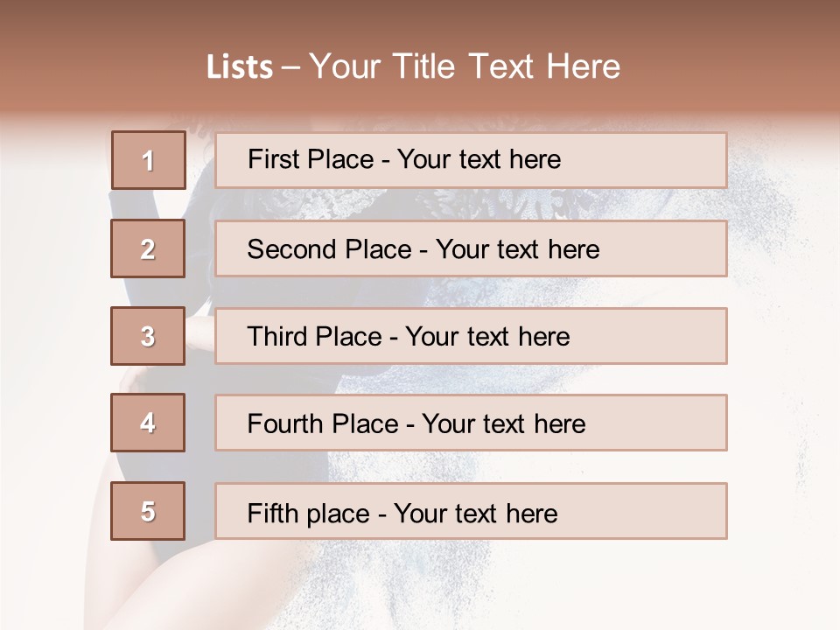840x630 pixels.
Task: Select the number 4 box
Action: (148, 423)
